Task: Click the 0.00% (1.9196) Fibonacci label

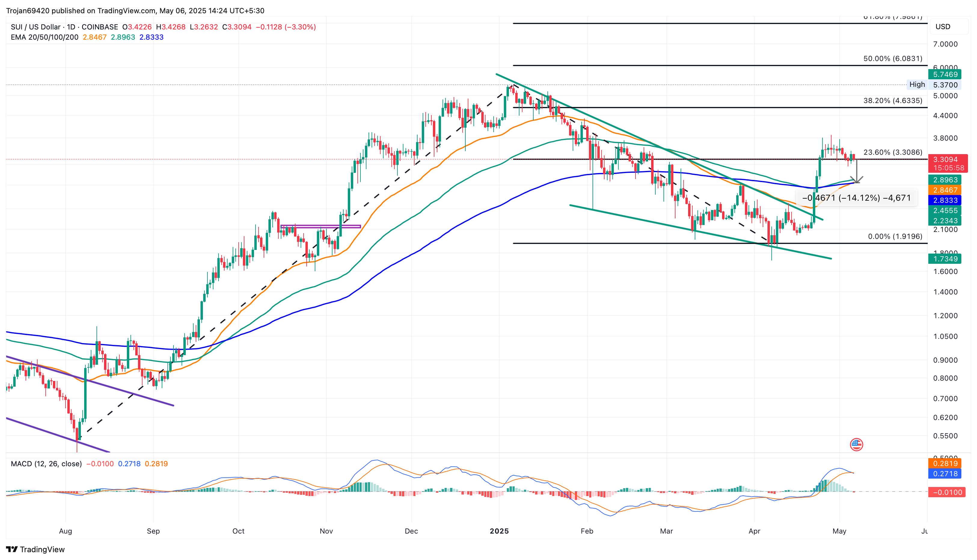Action: click(895, 236)
